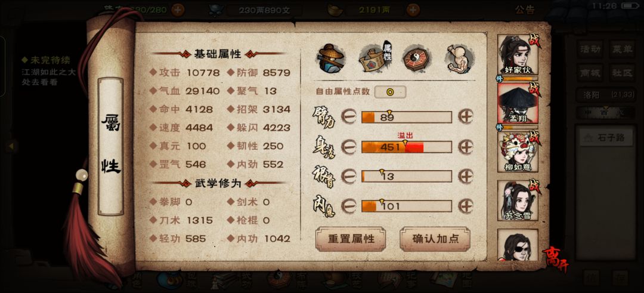Click the 重置属性 reset button
Viewport: 644px width, 293px height.
pos(351,239)
